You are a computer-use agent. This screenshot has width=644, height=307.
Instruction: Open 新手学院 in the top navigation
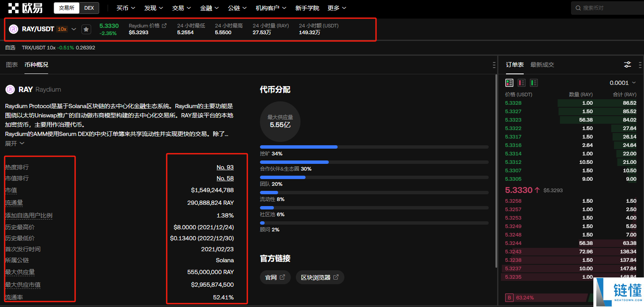(307, 8)
